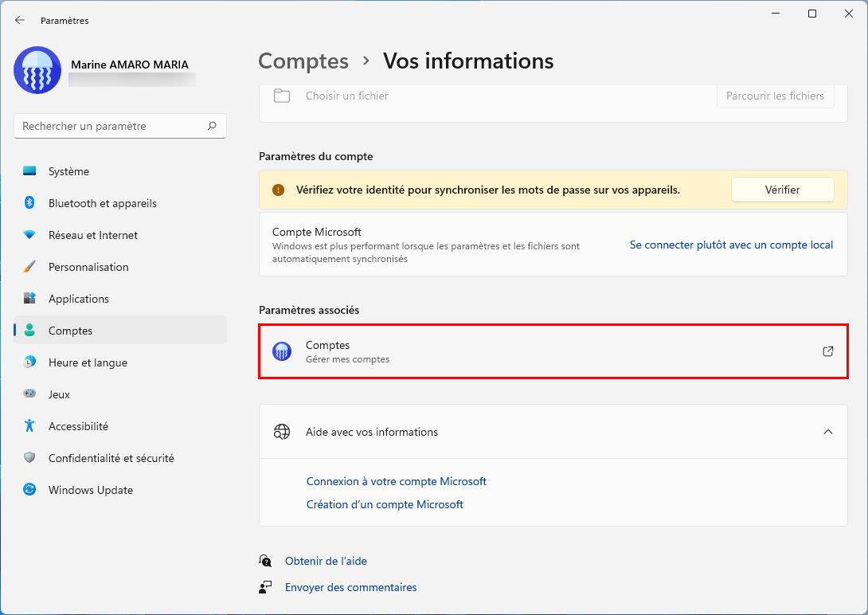Click the jellyfish profile avatar
868x615 pixels.
click(37, 70)
